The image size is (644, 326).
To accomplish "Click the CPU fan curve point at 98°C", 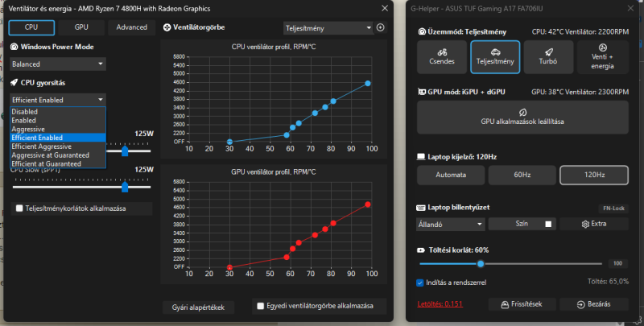I will click(x=368, y=84).
